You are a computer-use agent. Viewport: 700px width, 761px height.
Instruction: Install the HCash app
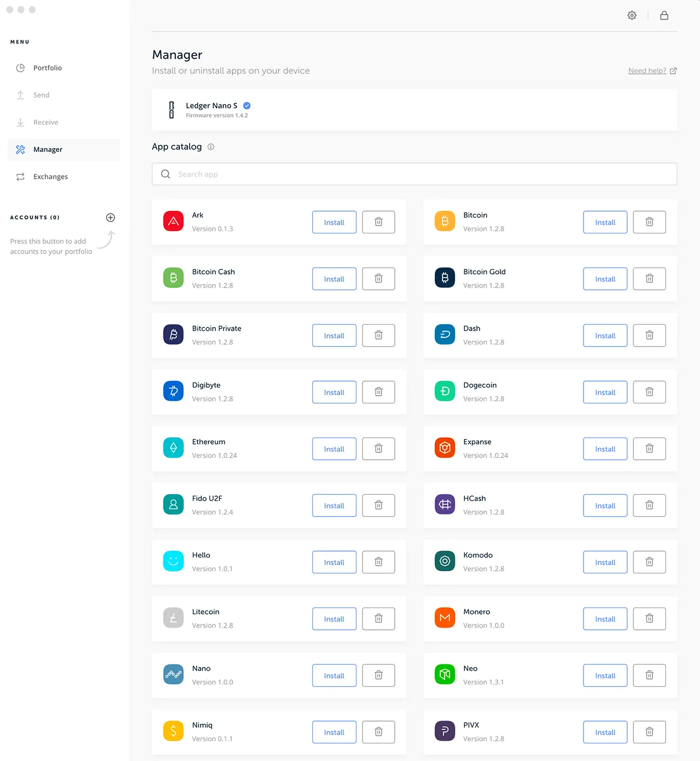(x=605, y=505)
